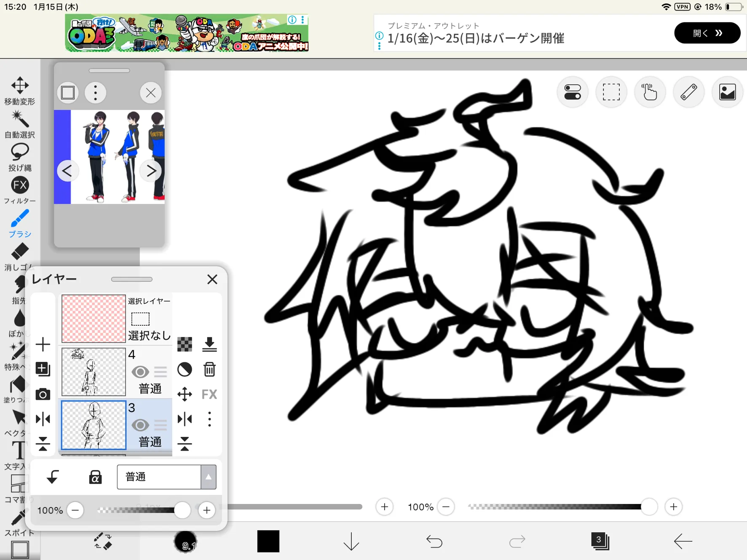Select the pink selection layer thumbnail
Viewport: 747px width, 560px height.
click(94, 319)
